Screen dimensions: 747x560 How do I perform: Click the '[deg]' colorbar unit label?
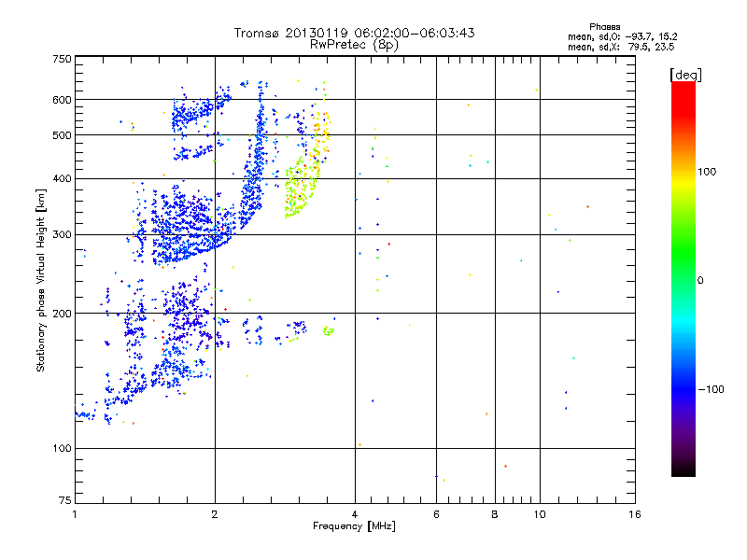pyautogui.click(x=685, y=75)
